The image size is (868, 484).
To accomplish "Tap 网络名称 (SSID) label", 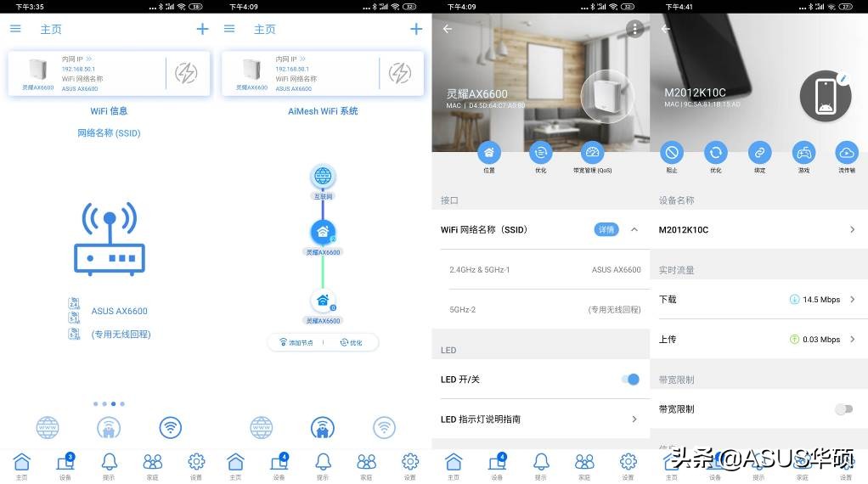I will 109,132.
